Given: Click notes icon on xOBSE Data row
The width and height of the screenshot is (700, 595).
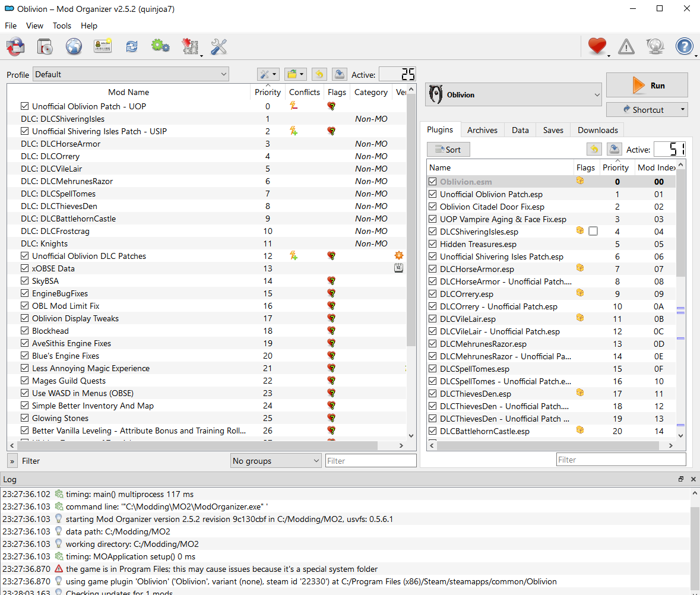Looking at the screenshot, I should (398, 268).
